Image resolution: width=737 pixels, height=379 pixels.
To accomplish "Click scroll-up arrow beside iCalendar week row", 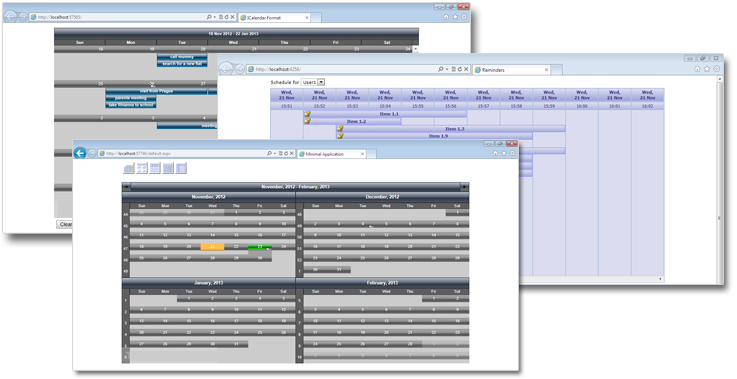I will tap(416, 49).
